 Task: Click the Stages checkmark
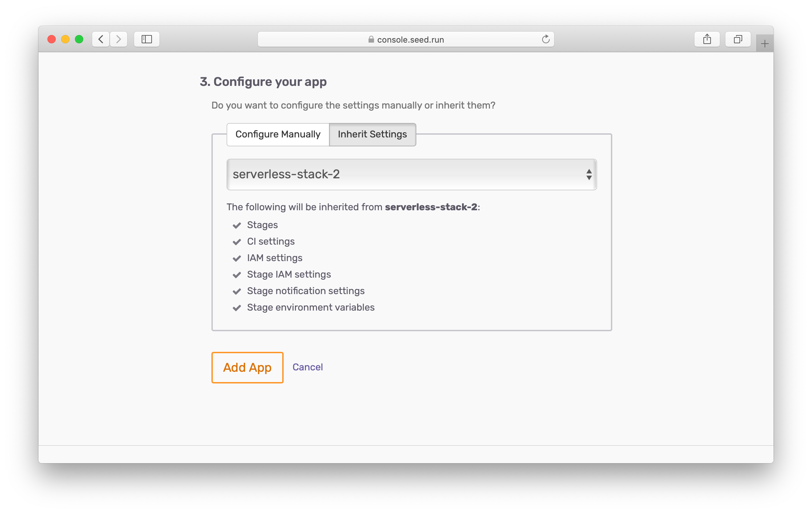pyautogui.click(x=237, y=225)
